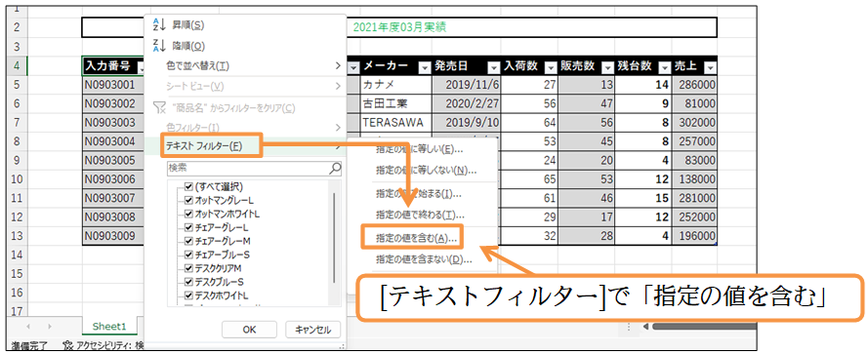Uncheck デスククリアM checkbox
Viewport: 868px width, 354px height.
(188, 268)
